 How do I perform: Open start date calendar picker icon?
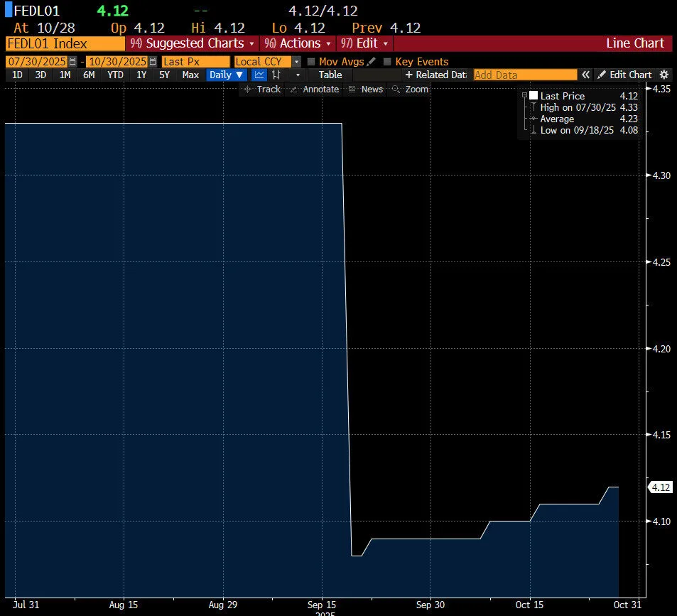point(72,62)
